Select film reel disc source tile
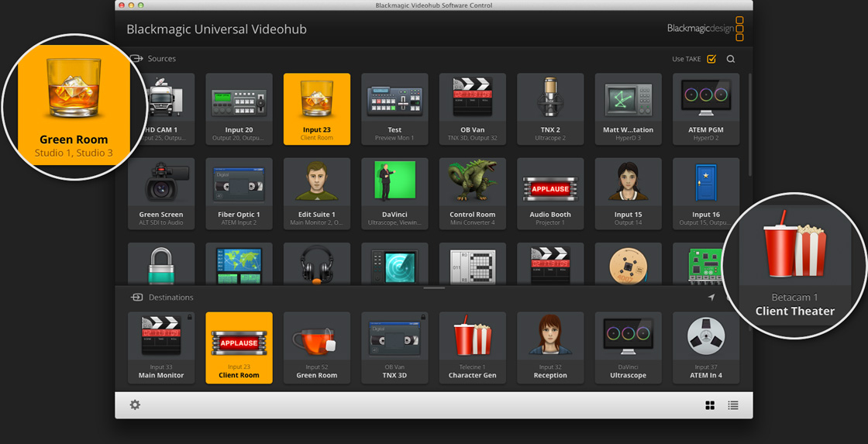This screenshot has width=868, height=444. point(629,263)
